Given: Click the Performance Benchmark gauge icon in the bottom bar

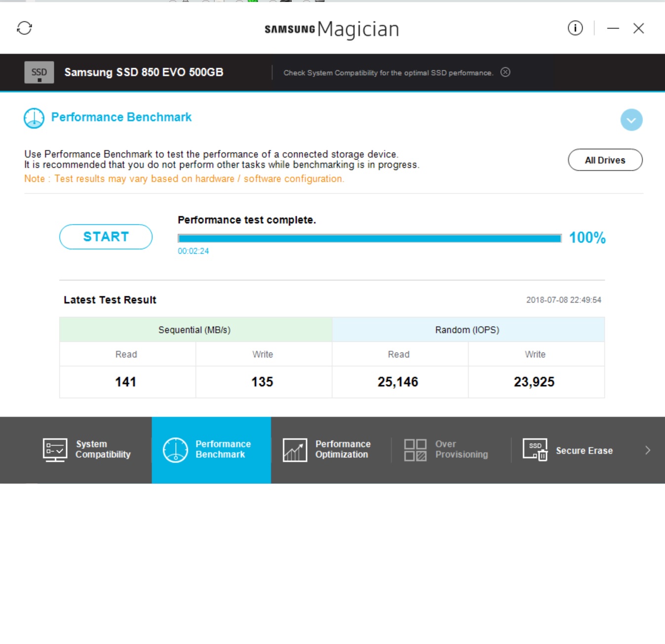Looking at the screenshot, I should 175,450.
